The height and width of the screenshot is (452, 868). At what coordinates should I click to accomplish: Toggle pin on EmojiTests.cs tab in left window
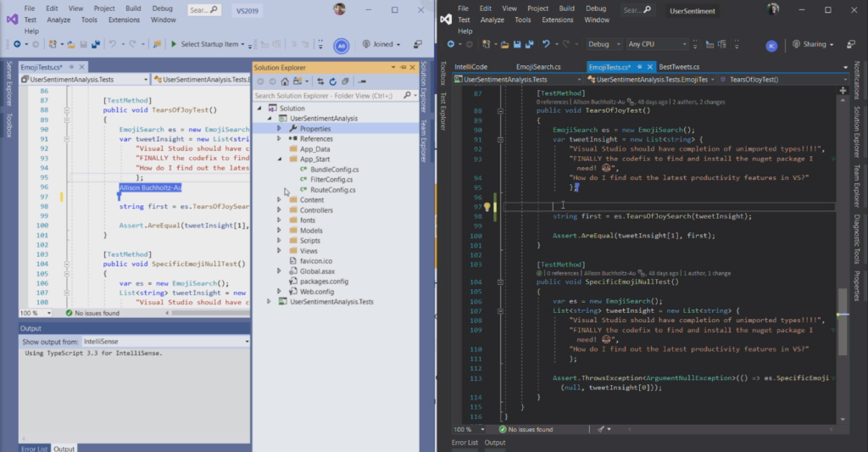[71, 67]
